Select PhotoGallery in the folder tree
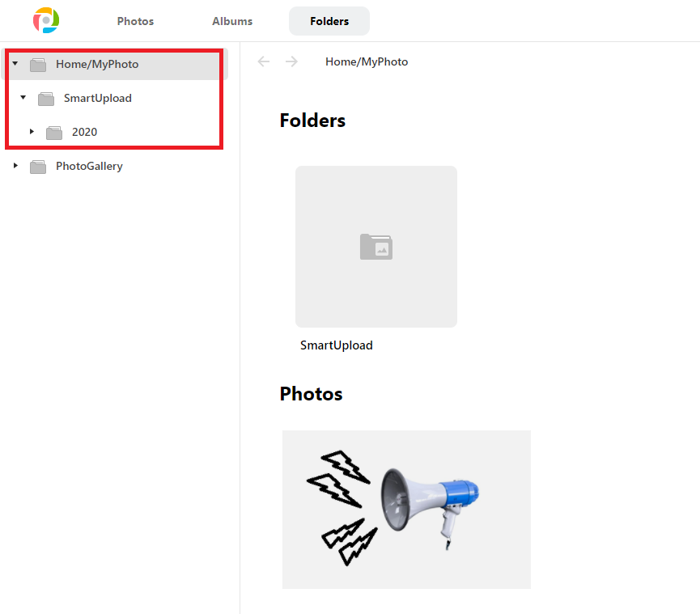Image resolution: width=700 pixels, height=614 pixels. pos(89,166)
